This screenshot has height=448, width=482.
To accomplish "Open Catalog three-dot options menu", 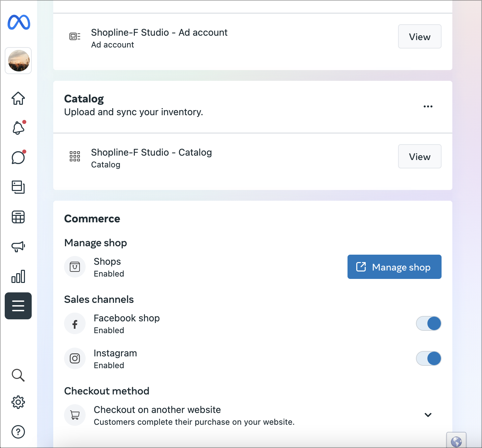I will (428, 106).
